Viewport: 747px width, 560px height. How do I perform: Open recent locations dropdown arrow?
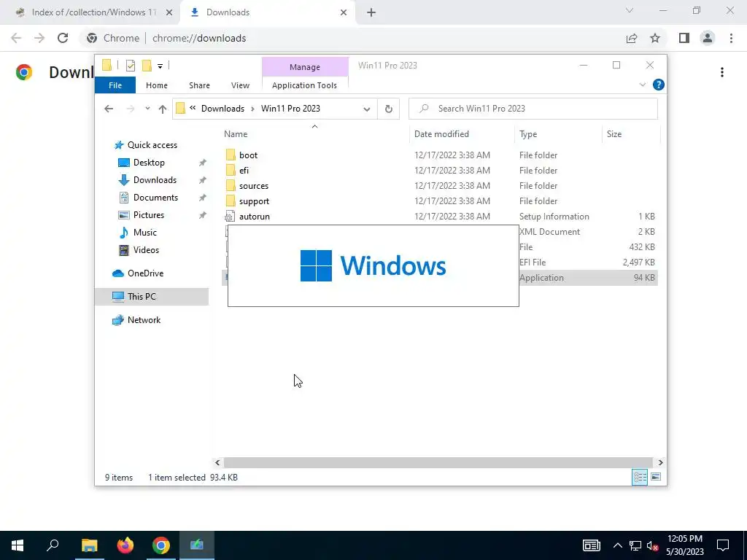(x=147, y=109)
